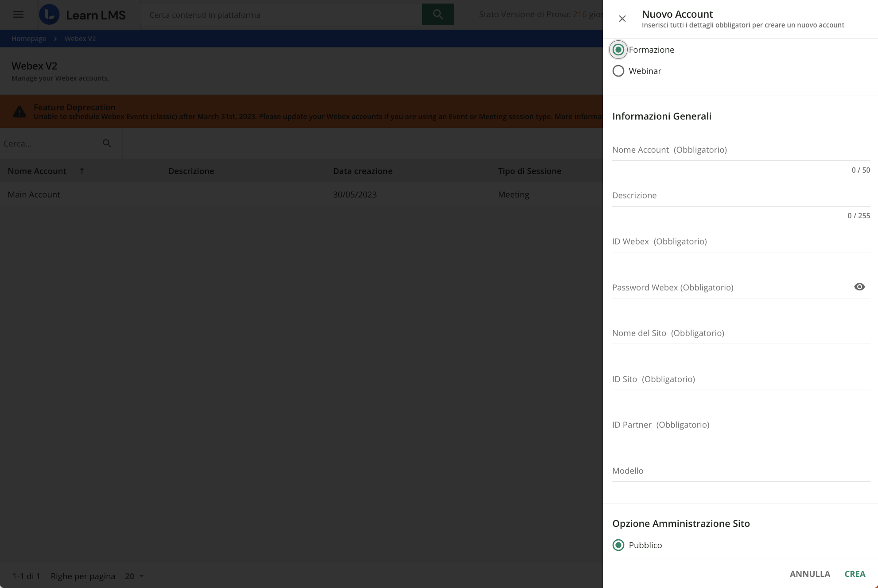Image resolution: width=878 pixels, height=588 pixels.
Task: Go back via the Homepage breadcrumb
Action: pyautogui.click(x=29, y=39)
